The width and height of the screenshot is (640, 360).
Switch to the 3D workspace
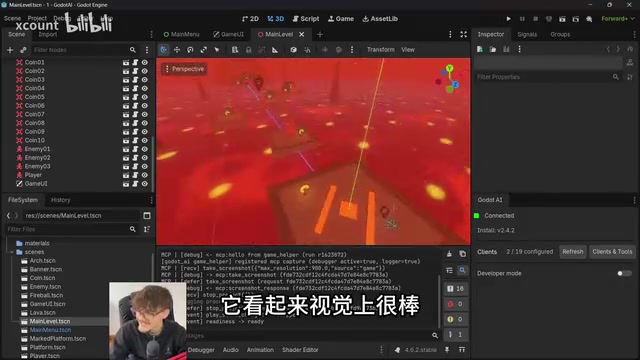pos(276,19)
